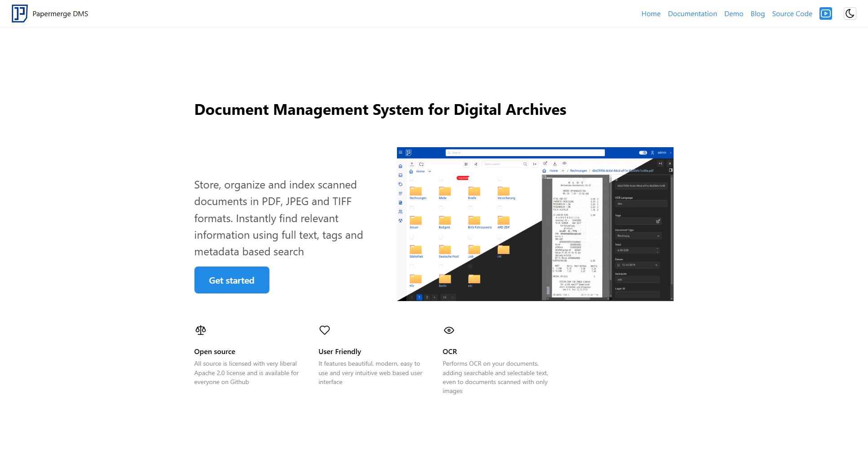This screenshot has height=468, width=868.
Task: Click inside the Quick search field
Action: [x=503, y=164]
